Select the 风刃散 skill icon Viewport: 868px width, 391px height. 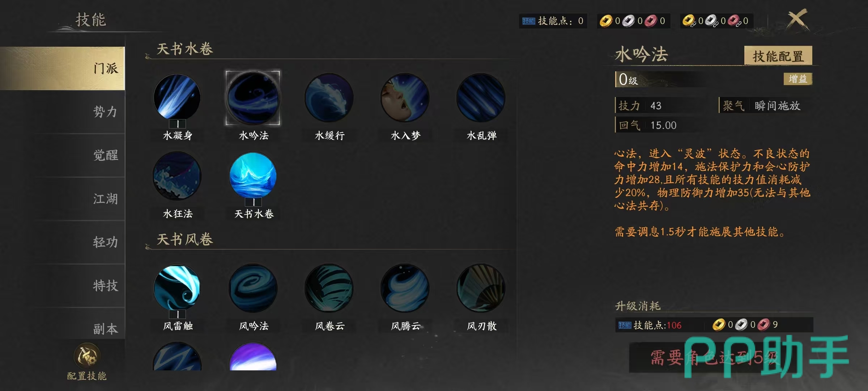pyautogui.click(x=481, y=288)
